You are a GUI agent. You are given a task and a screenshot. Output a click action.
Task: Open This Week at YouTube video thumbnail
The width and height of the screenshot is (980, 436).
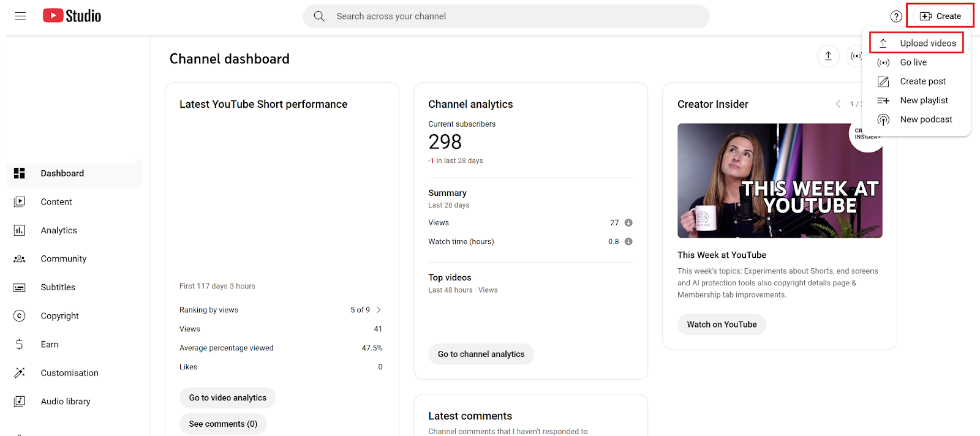[780, 181]
